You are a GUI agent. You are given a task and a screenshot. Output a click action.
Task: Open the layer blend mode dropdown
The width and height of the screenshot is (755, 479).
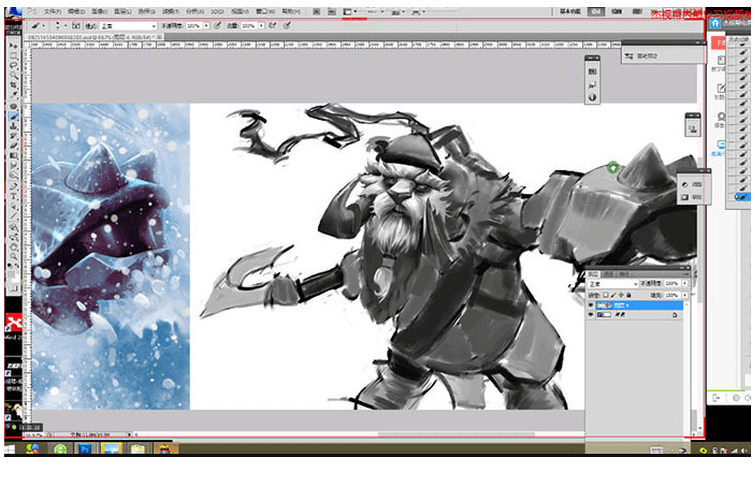click(x=613, y=284)
